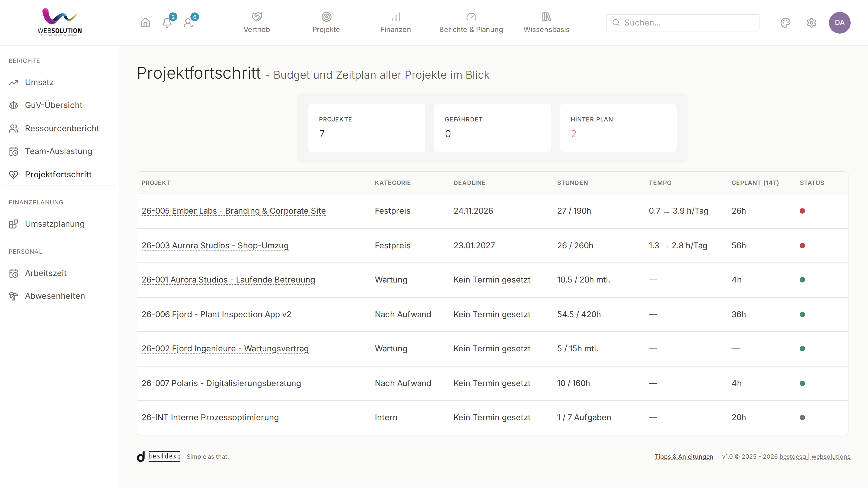Click the Deadline column header
The height and width of the screenshot is (488, 868).
(469, 183)
